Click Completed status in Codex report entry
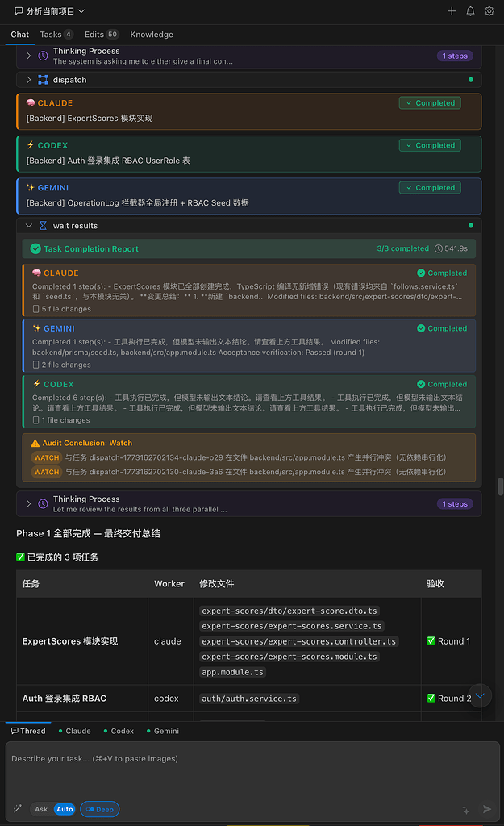Viewport: 504px width, 826px height. (442, 384)
